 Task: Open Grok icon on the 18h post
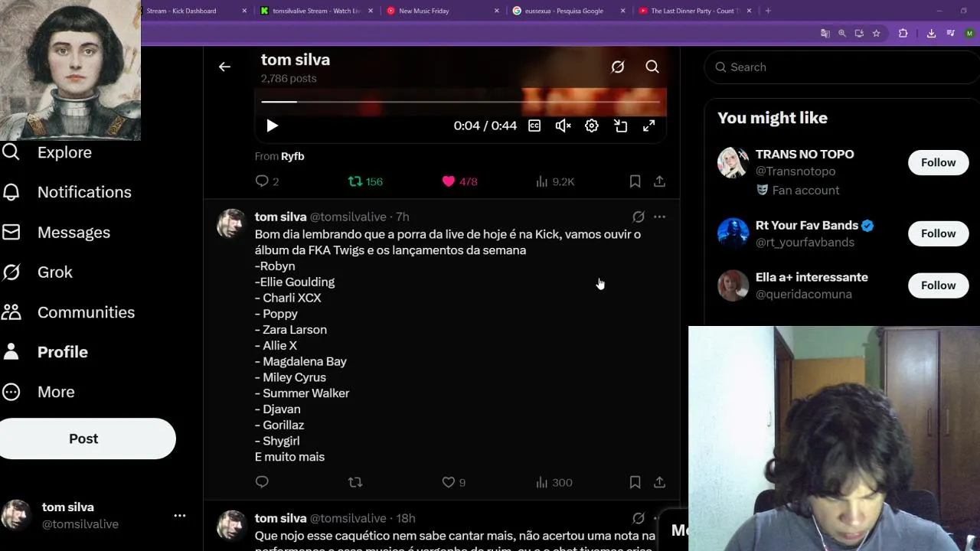click(x=639, y=518)
